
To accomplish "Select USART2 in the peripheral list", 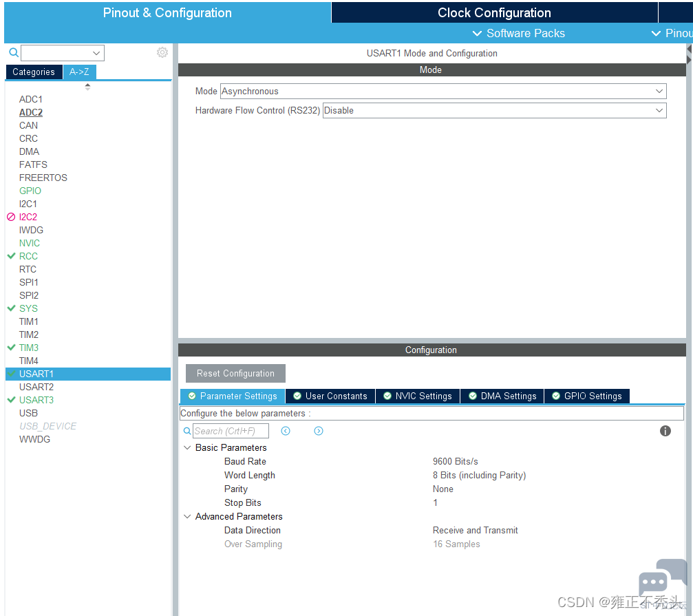I will point(36,387).
